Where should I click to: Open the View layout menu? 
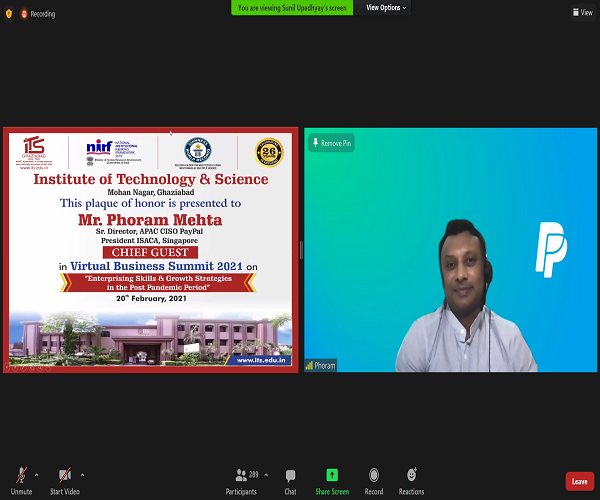coord(583,13)
